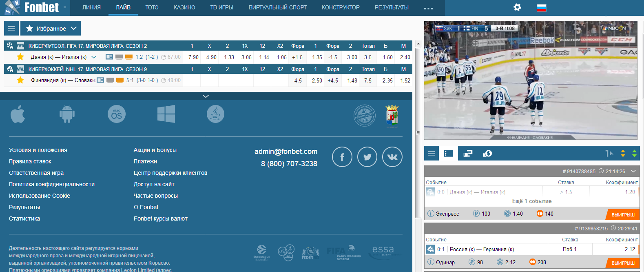This screenshot has width=644, height=272.
Task: Expand the collapsed section chevron below events
Action: [x=206, y=96]
